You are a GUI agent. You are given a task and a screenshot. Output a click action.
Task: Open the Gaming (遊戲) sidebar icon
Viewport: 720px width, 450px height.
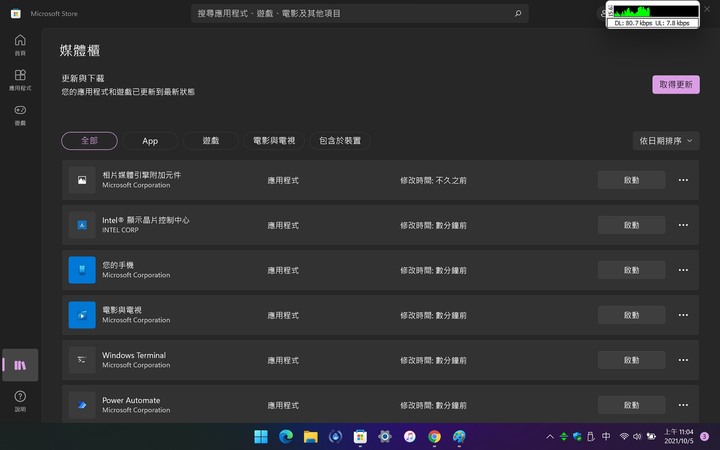(x=20, y=115)
